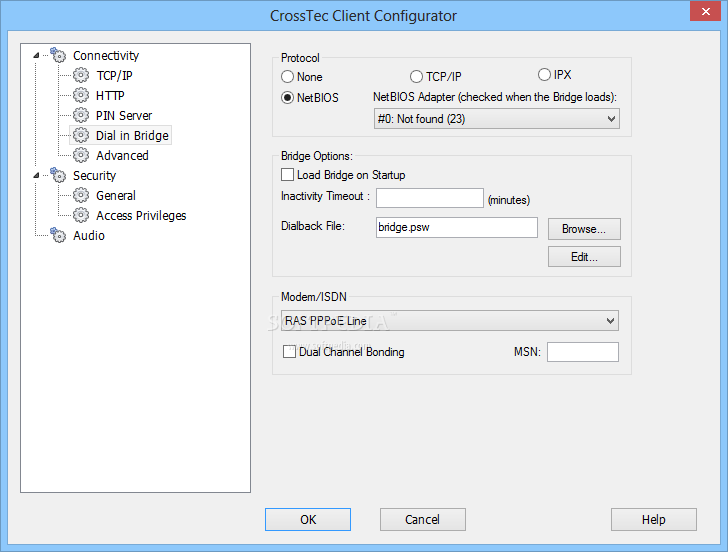Click the gear icon beside Dial in Bridge
Image resolution: width=728 pixels, height=552 pixels.
point(81,135)
